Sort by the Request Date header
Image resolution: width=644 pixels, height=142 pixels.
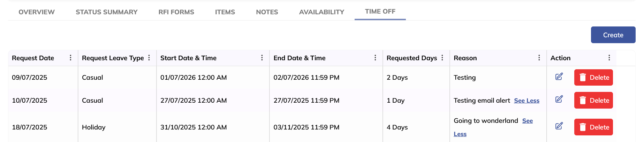pos(33,58)
